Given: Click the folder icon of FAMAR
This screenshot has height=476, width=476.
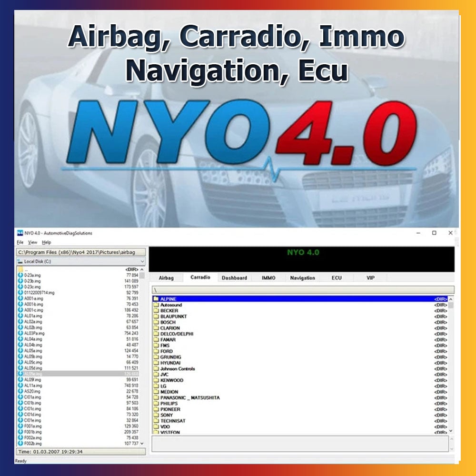Looking at the screenshot, I should pos(156,339).
